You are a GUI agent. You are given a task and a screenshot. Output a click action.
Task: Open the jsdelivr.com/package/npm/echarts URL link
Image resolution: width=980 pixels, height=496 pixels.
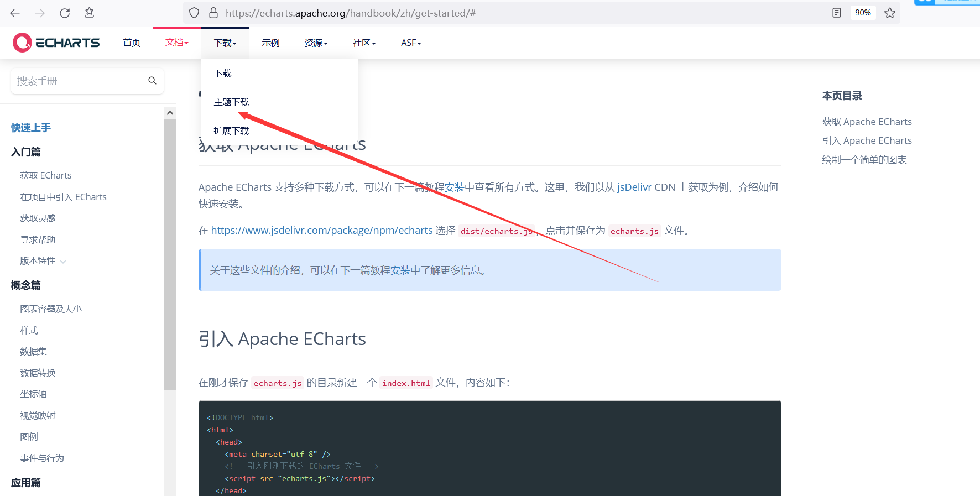pyautogui.click(x=322, y=230)
